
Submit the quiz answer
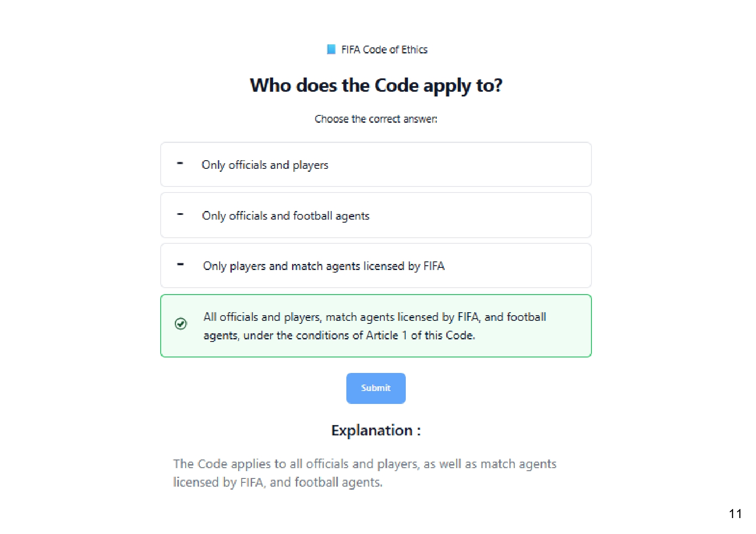point(376,388)
